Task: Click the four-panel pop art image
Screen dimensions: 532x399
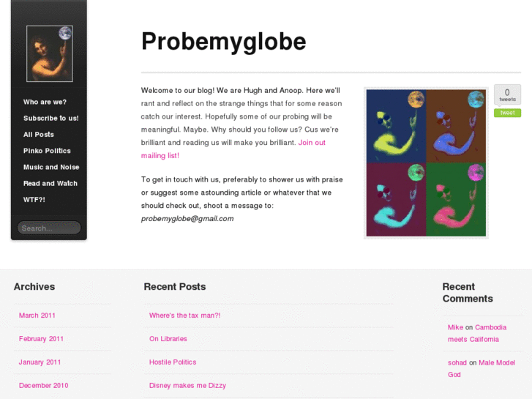Action: pos(426,163)
